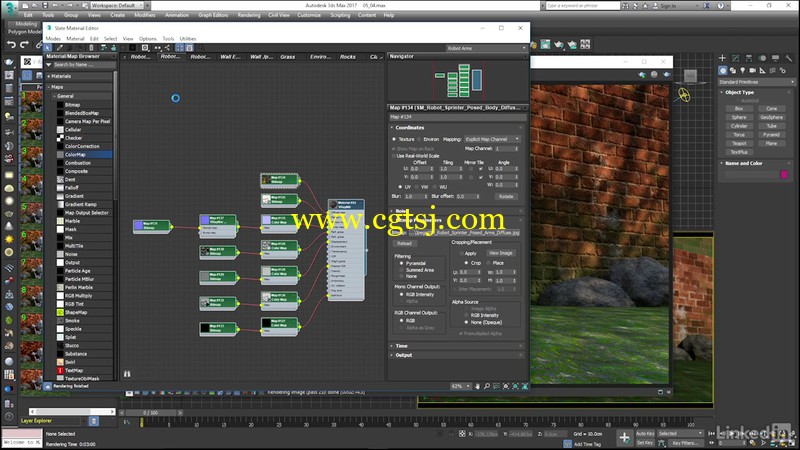Image resolution: width=800 pixels, height=450 pixels.
Task: Select the Environ radio button
Action: pos(419,139)
